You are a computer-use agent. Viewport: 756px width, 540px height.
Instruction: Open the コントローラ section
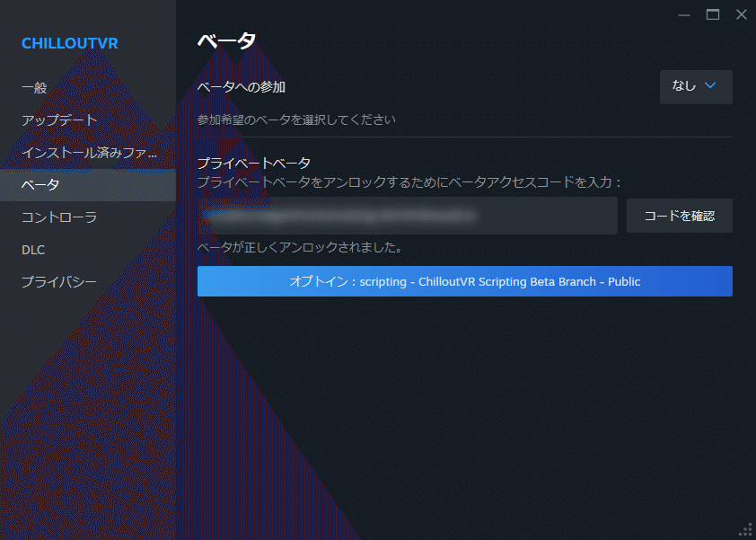click(59, 217)
